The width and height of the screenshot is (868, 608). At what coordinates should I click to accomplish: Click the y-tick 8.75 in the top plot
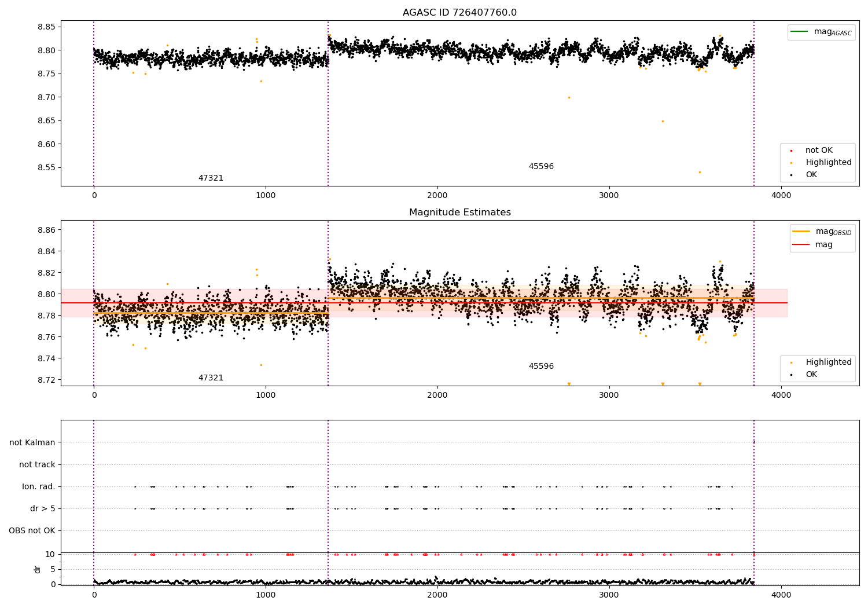click(x=46, y=74)
